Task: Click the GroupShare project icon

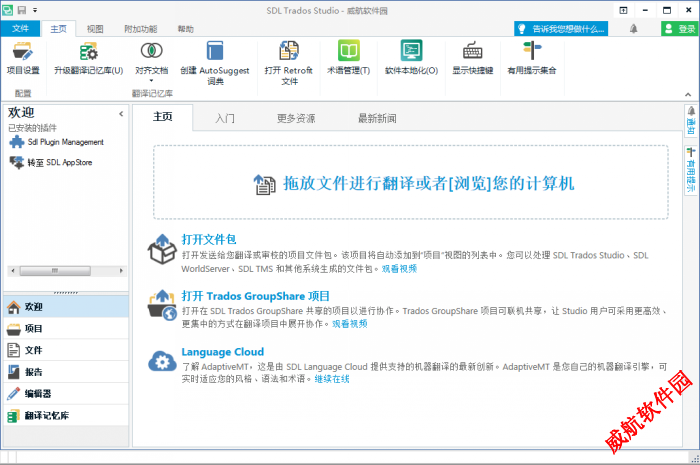Action: 162,305
